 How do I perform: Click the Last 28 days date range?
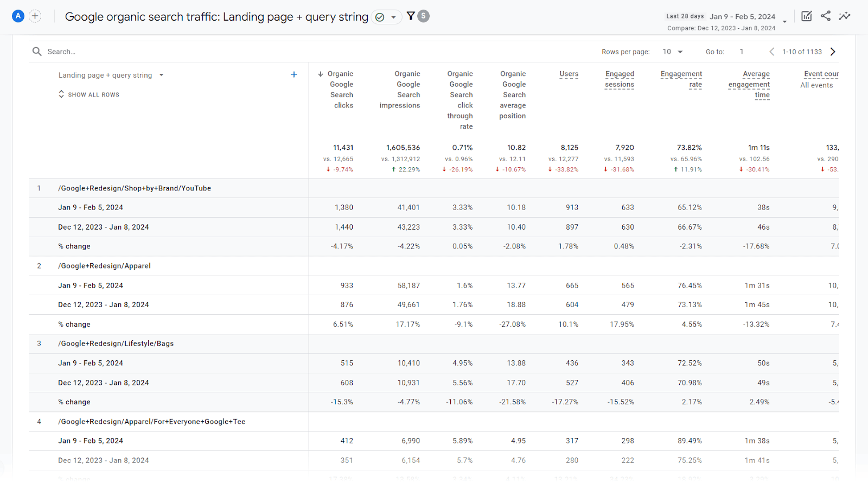pos(685,16)
